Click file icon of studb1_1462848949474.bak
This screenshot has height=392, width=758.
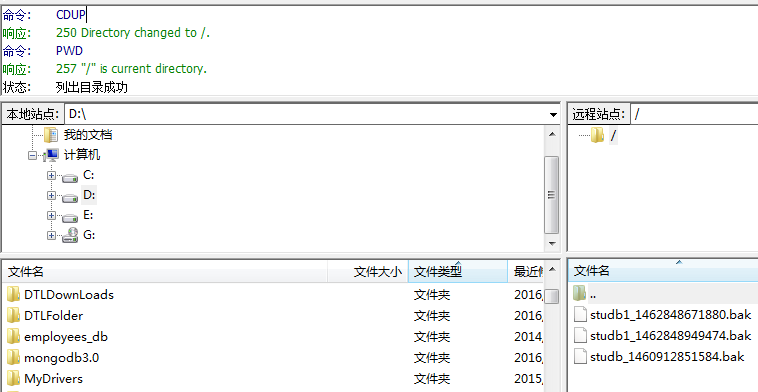click(580, 335)
